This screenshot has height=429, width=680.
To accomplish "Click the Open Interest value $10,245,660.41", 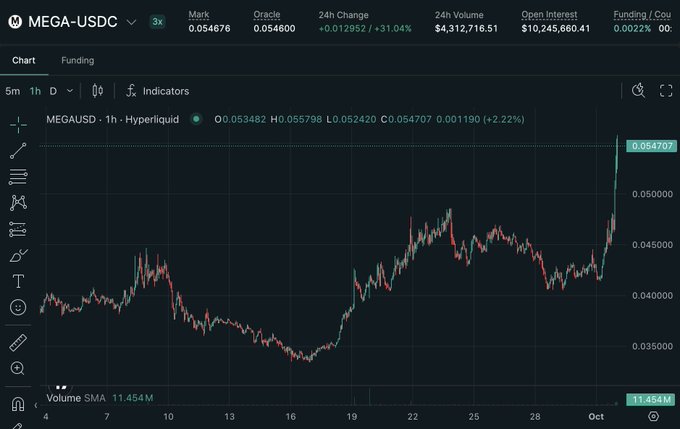I will 556,29.
